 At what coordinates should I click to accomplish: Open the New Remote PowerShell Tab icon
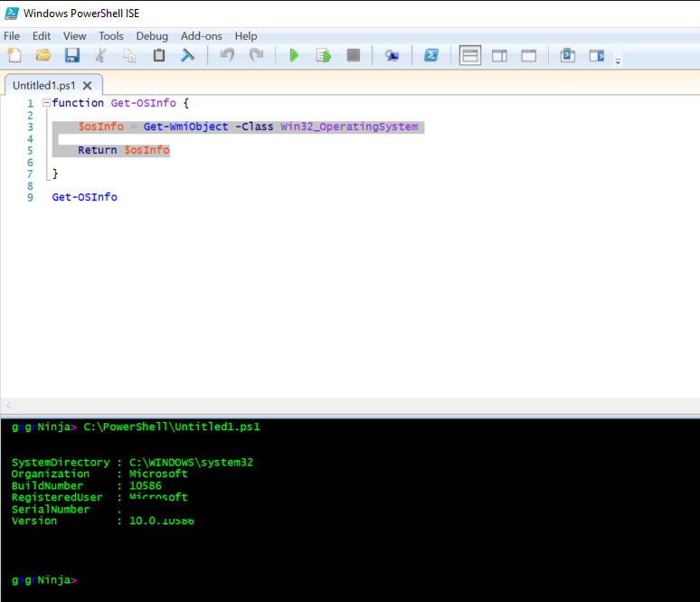[x=392, y=56]
